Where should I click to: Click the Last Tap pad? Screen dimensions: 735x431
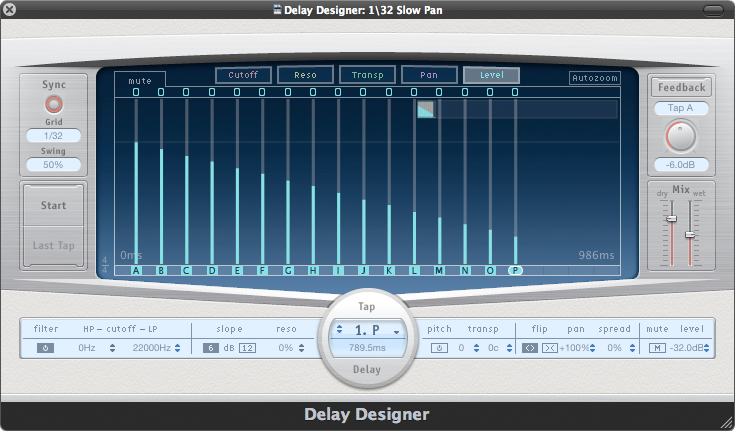[53, 246]
